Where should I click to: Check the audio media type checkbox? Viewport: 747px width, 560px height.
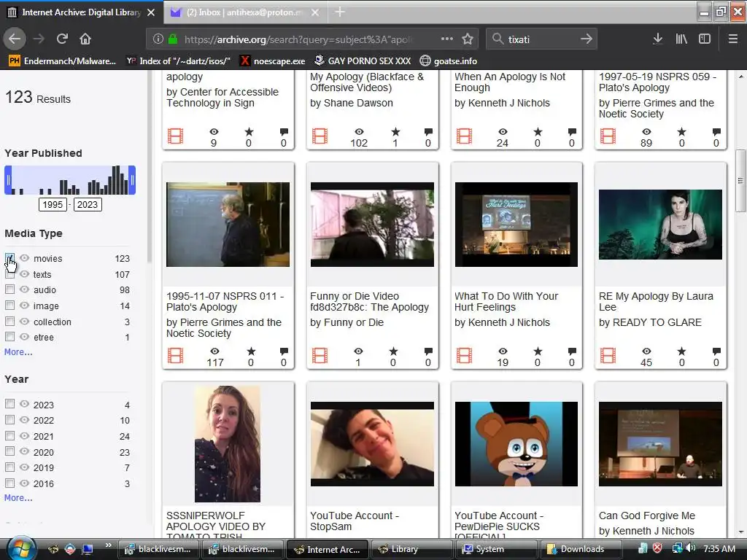coord(9,289)
